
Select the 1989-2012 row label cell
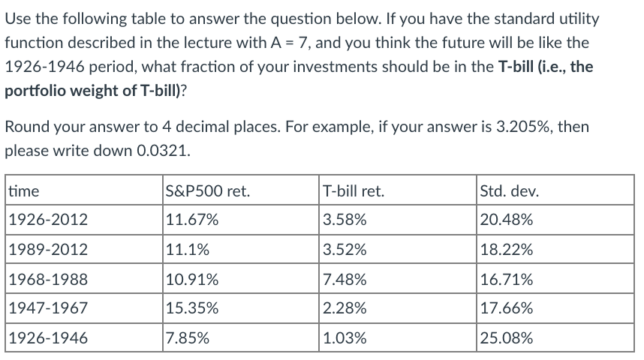[48, 250]
